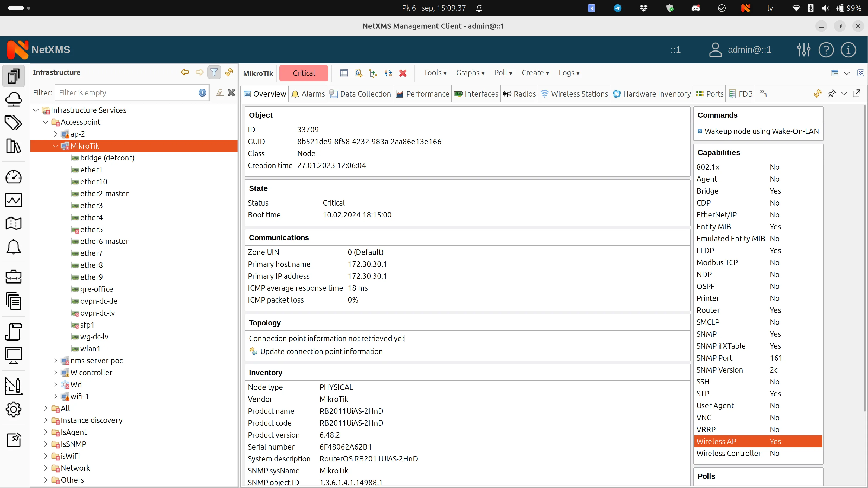Open the Tools dropdown menu
This screenshot has height=488, width=868.
(435, 73)
